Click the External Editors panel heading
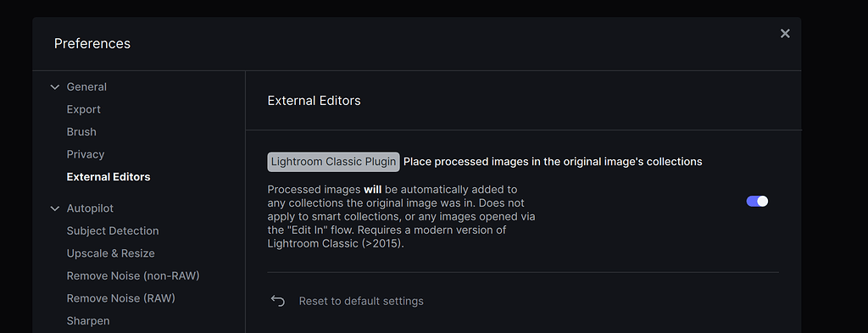 pos(314,101)
